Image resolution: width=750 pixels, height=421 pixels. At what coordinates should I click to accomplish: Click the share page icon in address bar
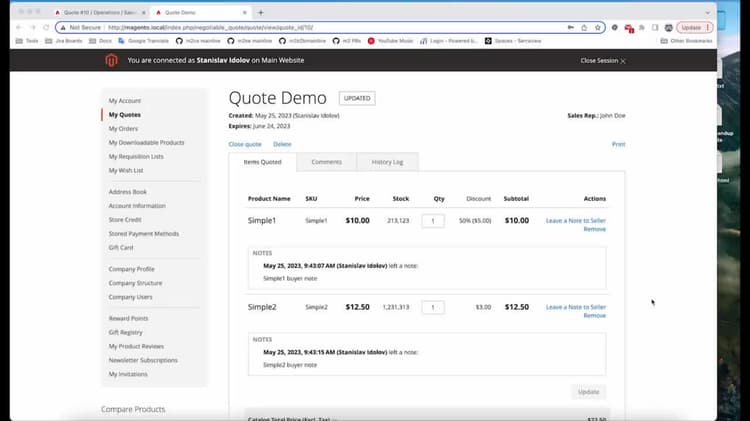tap(584, 28)
